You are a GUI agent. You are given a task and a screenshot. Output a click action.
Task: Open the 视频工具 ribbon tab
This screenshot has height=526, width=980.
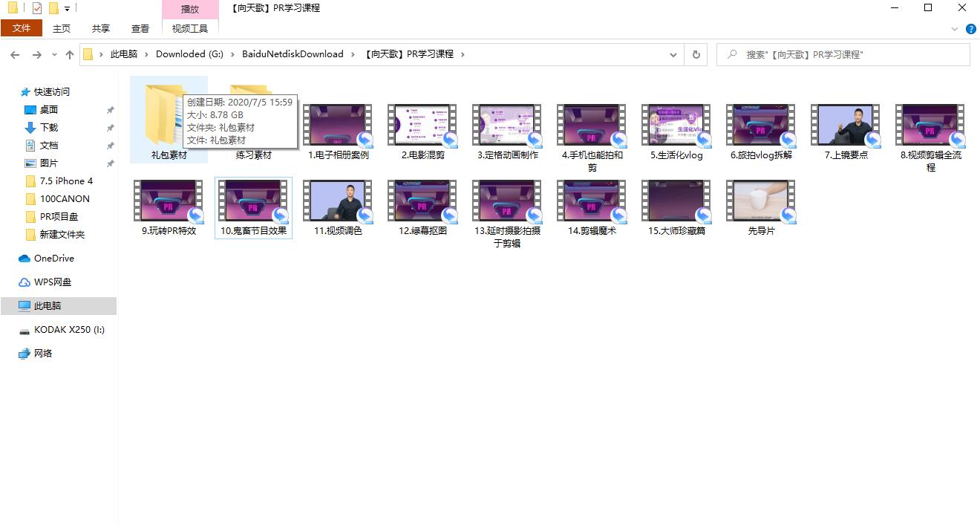click(x=190, y=28)
